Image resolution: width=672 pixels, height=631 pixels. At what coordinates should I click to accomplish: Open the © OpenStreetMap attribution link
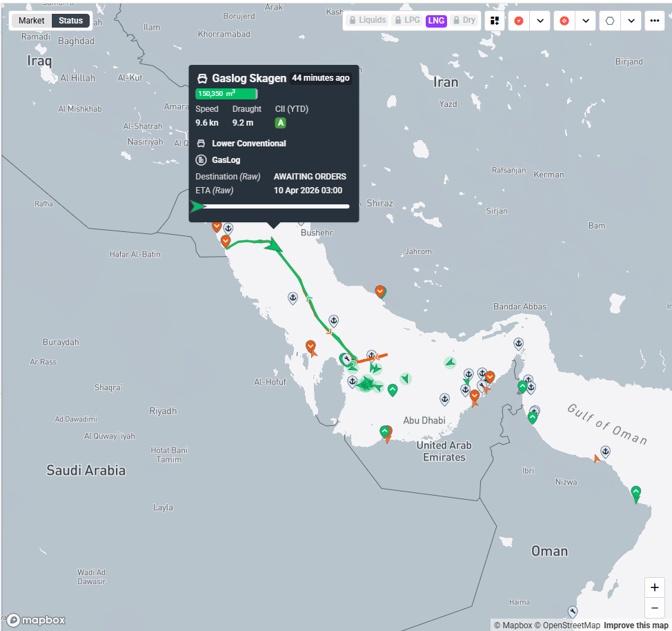pyautogui.click(x=567, y=625)
